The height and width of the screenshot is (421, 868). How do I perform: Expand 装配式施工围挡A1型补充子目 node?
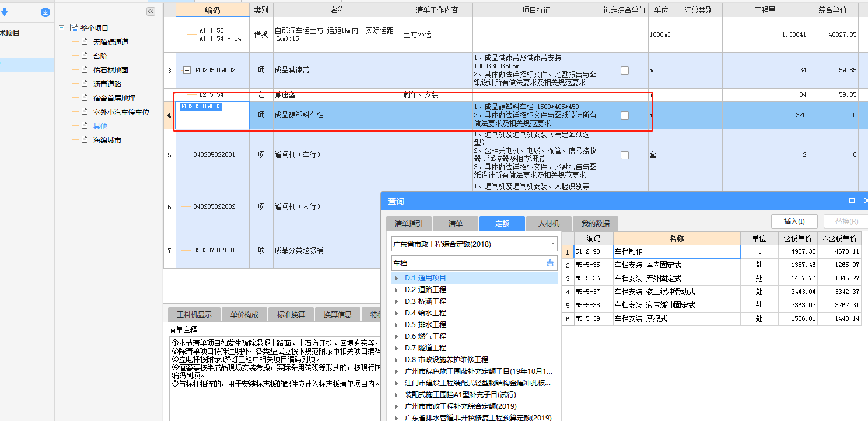tap(397, 395)
